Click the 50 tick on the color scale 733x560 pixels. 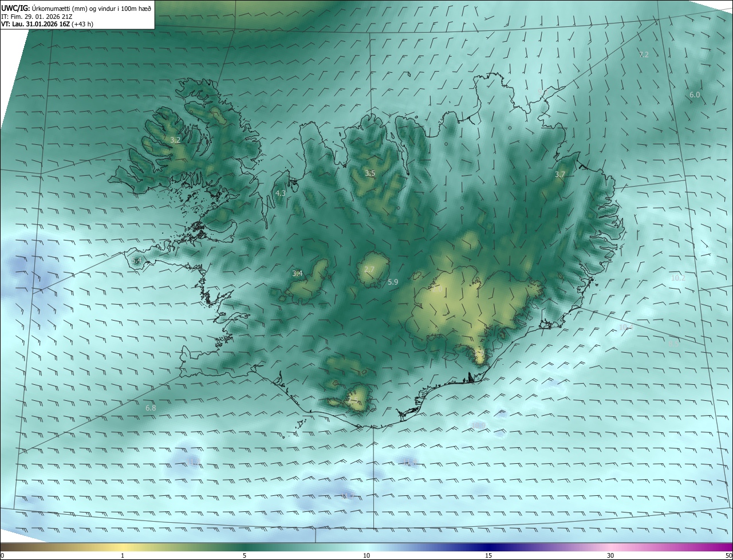[x=728, y=555]
